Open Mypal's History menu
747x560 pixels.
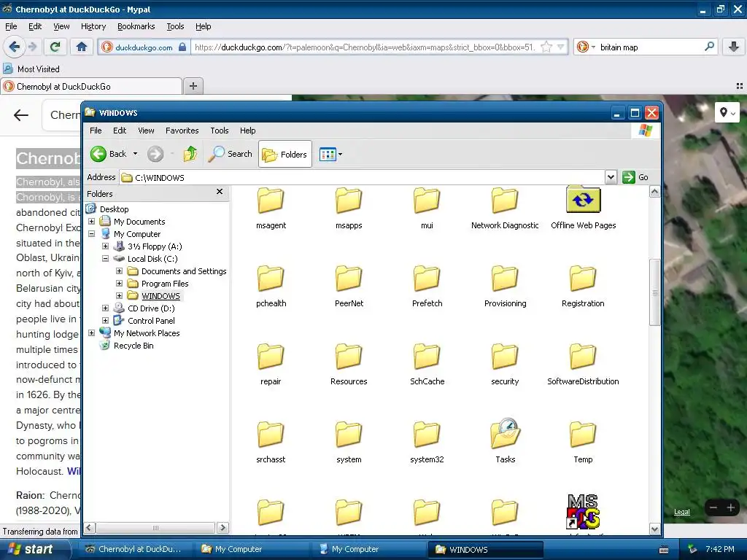coord(93,27)
